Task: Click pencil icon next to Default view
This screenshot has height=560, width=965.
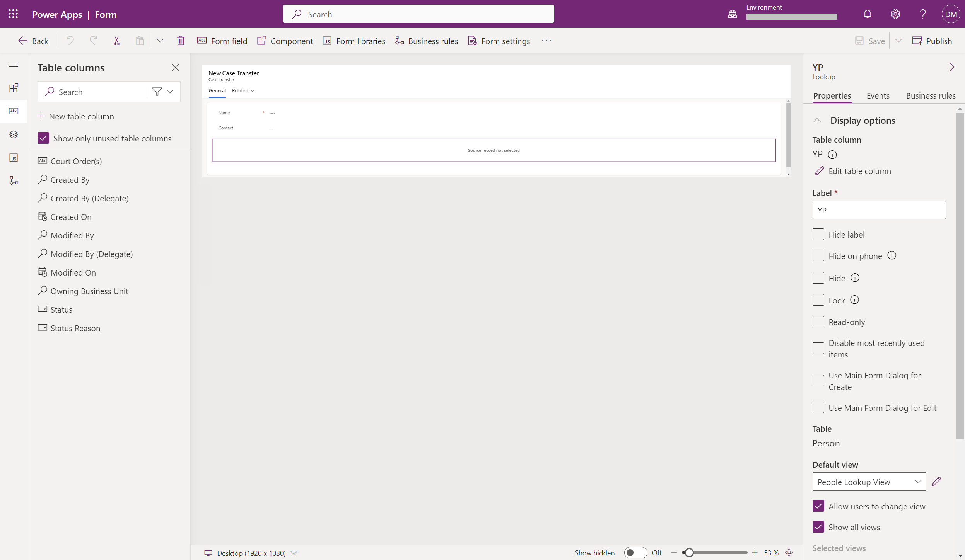Action: [x=936, y=482]
